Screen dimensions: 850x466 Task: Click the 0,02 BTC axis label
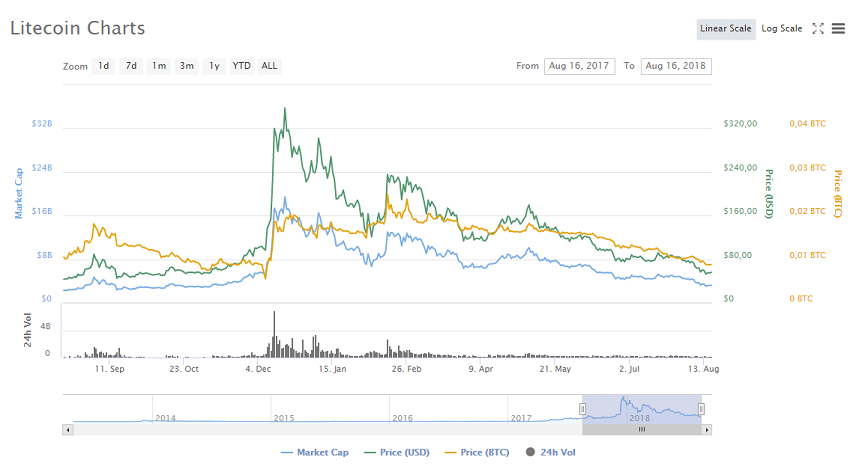coord(808,211)
